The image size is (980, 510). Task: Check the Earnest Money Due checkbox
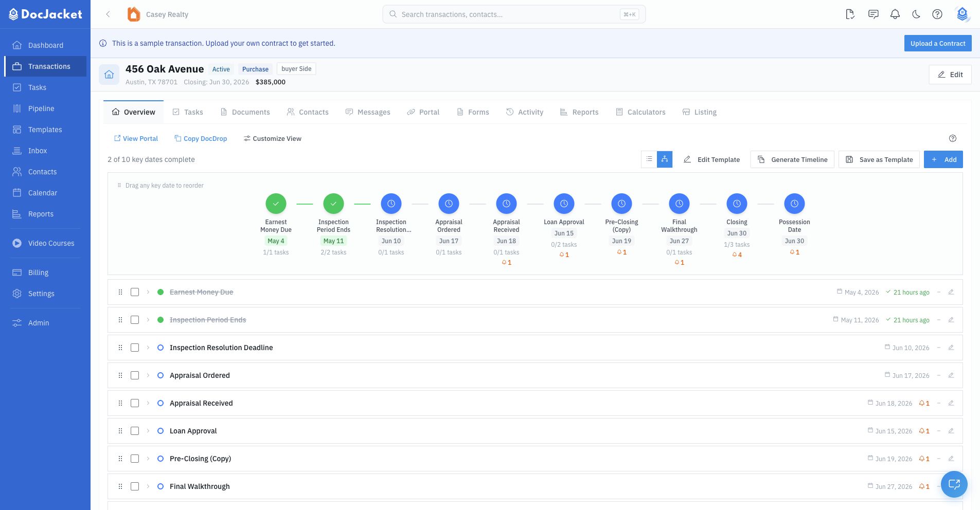pos(135,292)
